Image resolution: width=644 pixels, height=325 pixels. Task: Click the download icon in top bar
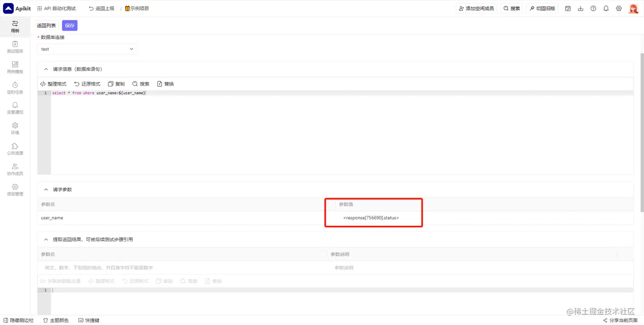click(581, 9)
